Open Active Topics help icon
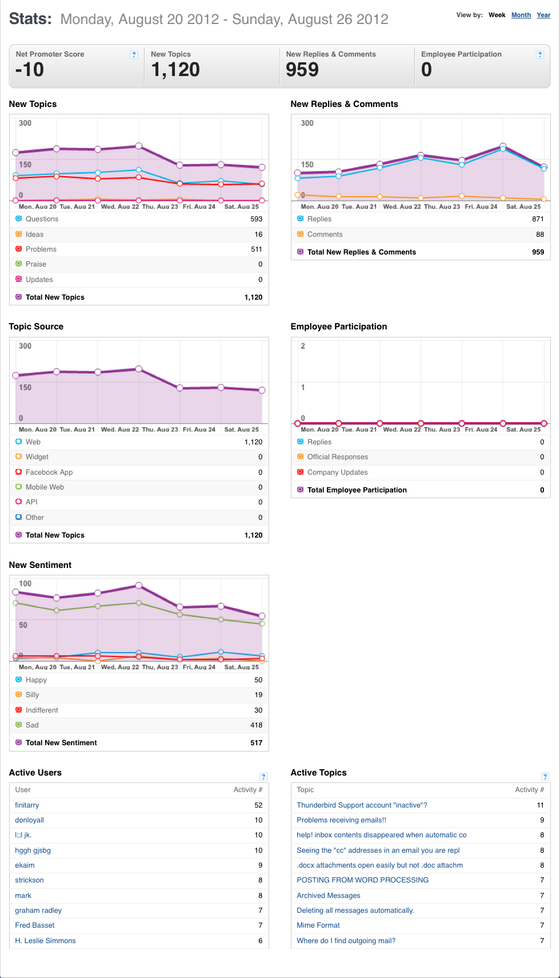 tap(545, 777)
